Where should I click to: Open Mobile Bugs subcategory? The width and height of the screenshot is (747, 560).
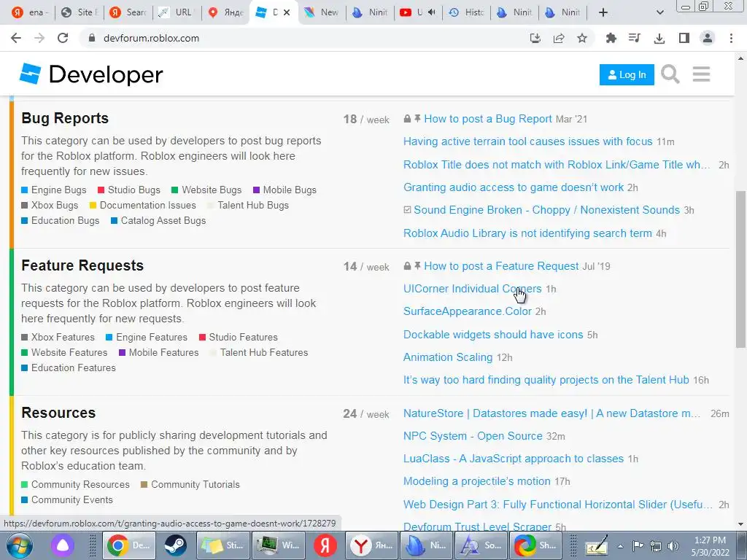pos(285,190)
